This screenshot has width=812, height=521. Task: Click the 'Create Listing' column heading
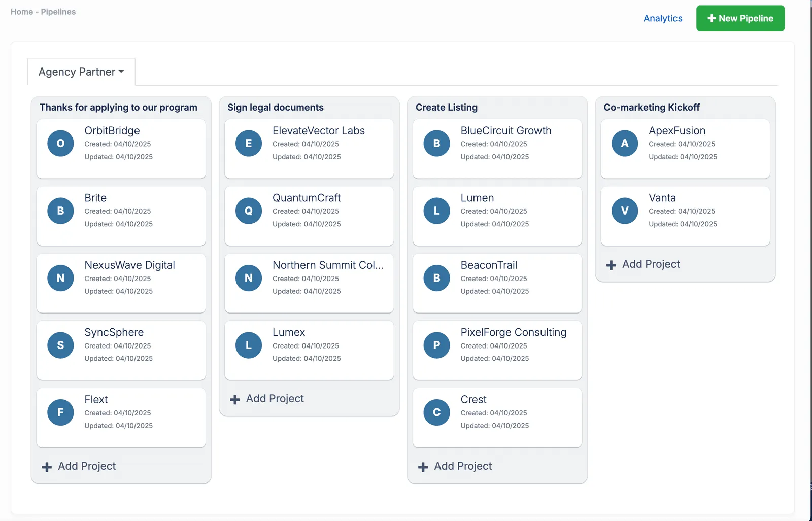click(x=447, y=107)
